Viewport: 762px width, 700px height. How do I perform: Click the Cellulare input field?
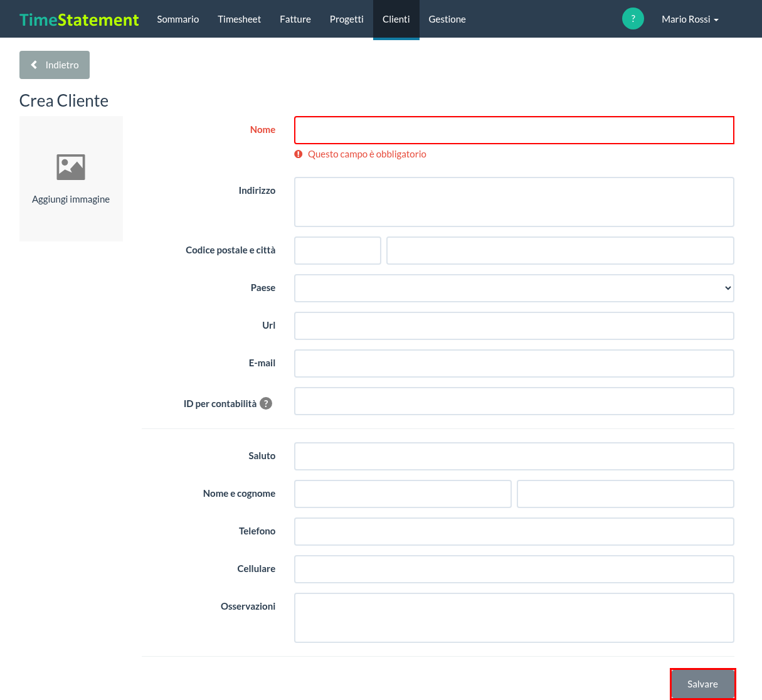click(x=514, y=569)
